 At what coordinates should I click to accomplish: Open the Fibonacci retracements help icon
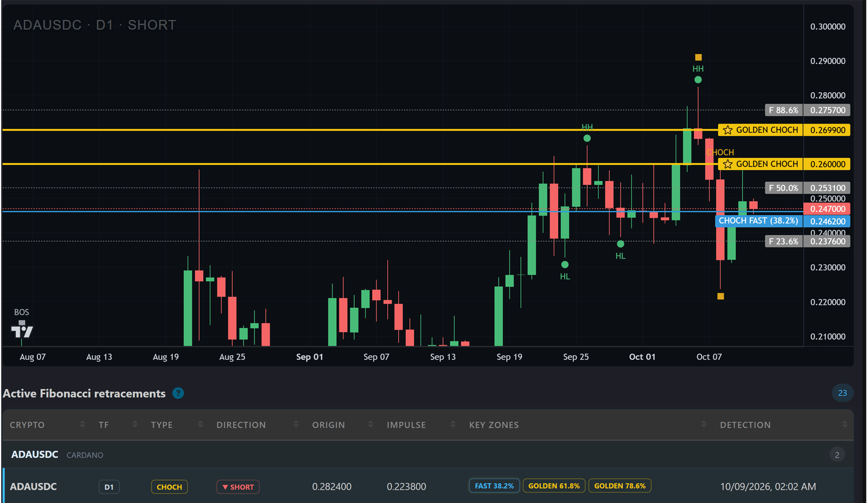click(x=178, y=394)
